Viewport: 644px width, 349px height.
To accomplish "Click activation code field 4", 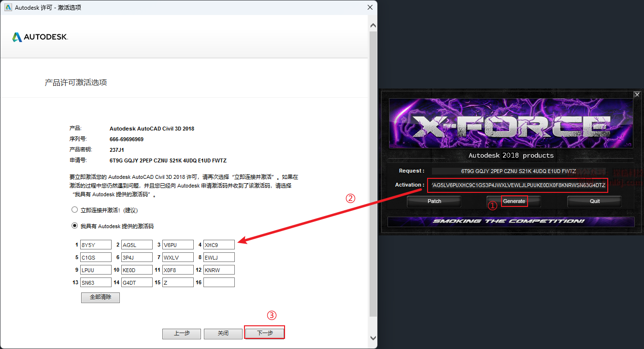I will (219, 245).
